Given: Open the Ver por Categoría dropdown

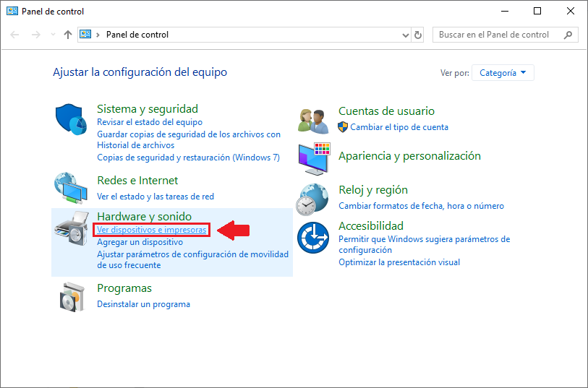Looking at the screenshot, I should click(x=503, y=73).
